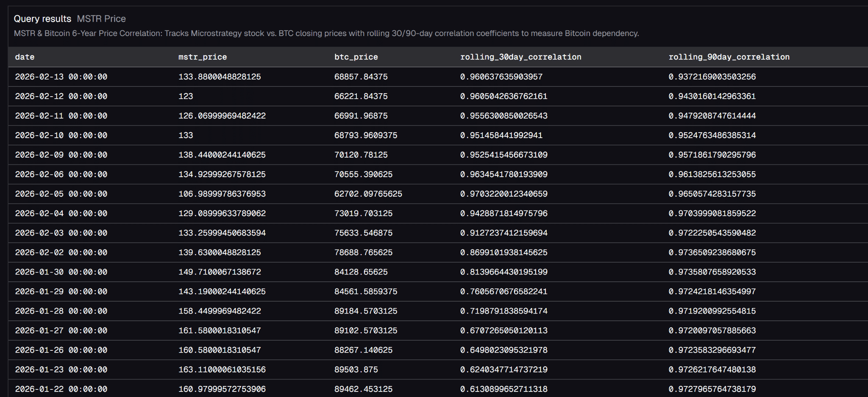This screenshot has height=397, width=868.
Task: Select 30-day correlation 0.6240347714737219
Action: point(504,369)
